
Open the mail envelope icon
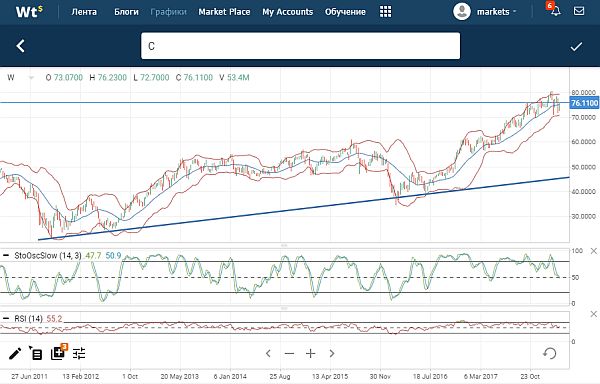[579, 11]
